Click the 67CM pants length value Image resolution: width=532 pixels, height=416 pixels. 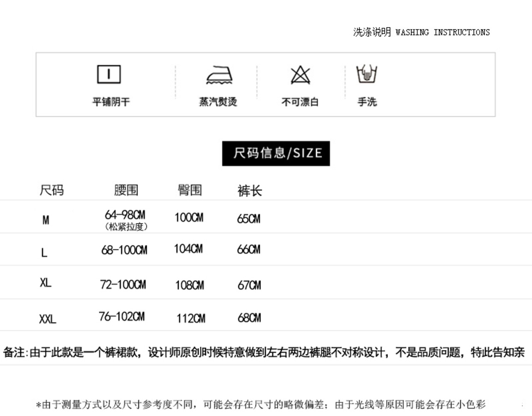click(x=249, y=285)
